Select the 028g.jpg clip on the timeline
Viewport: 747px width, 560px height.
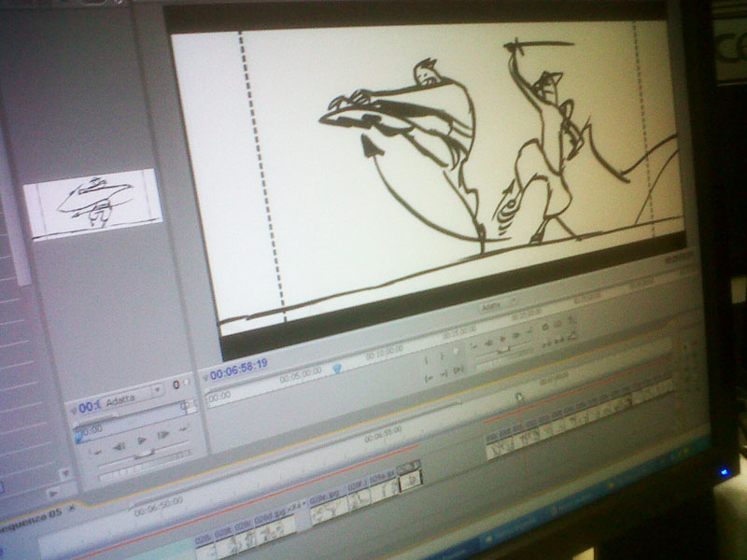(x=384, y=486)
